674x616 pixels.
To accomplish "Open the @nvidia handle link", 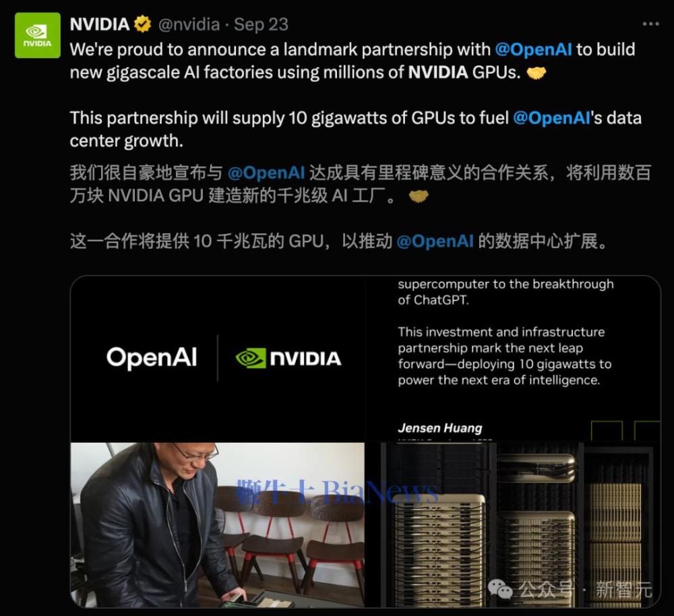I will click(x=189, y=24).
